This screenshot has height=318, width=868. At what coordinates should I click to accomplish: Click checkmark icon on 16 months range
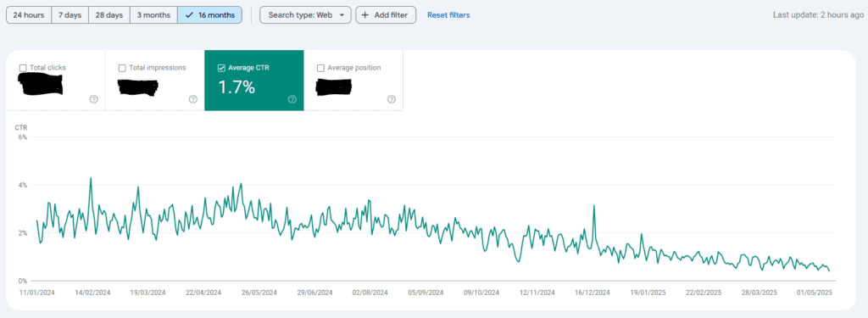[189, 15]
